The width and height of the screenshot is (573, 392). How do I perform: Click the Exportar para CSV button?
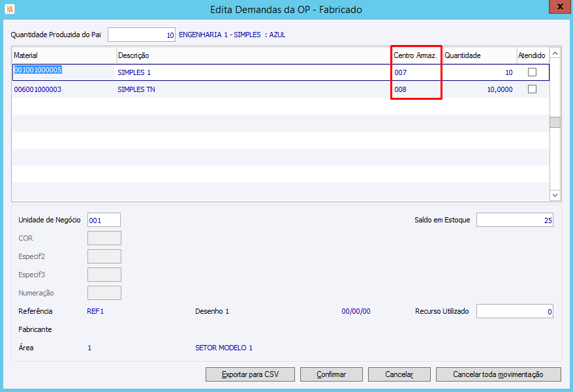(x=250, y=374)
